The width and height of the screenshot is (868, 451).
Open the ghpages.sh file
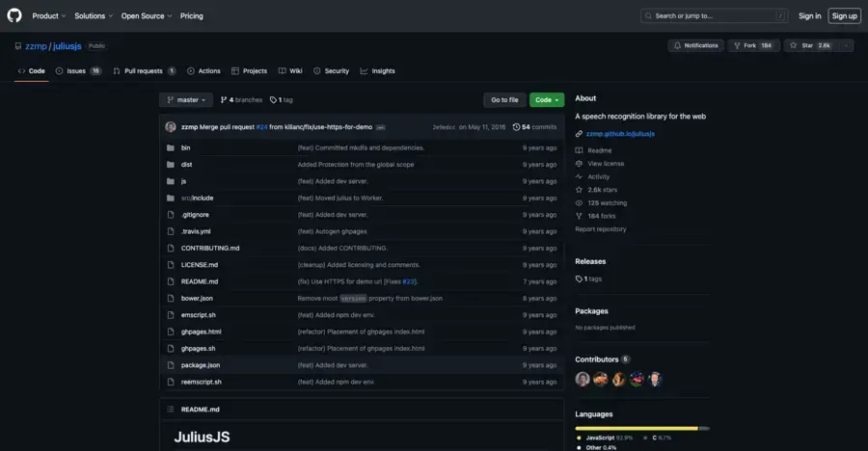pos(198,348)
